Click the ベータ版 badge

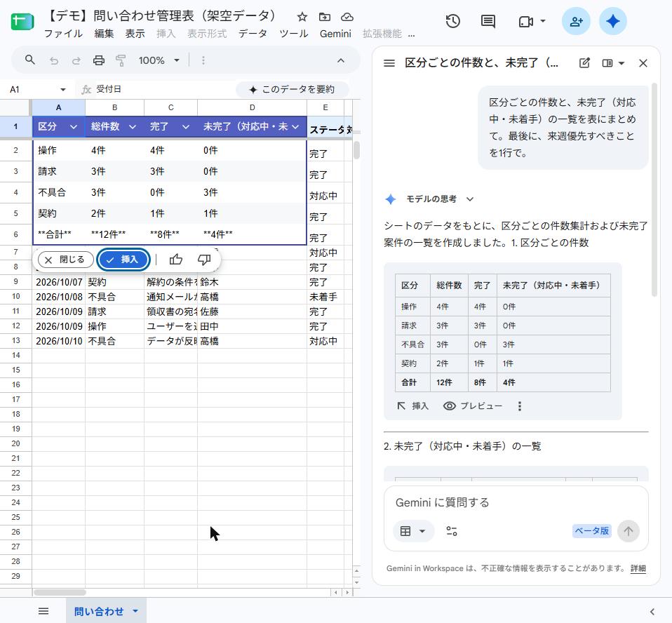pos(592,531)
